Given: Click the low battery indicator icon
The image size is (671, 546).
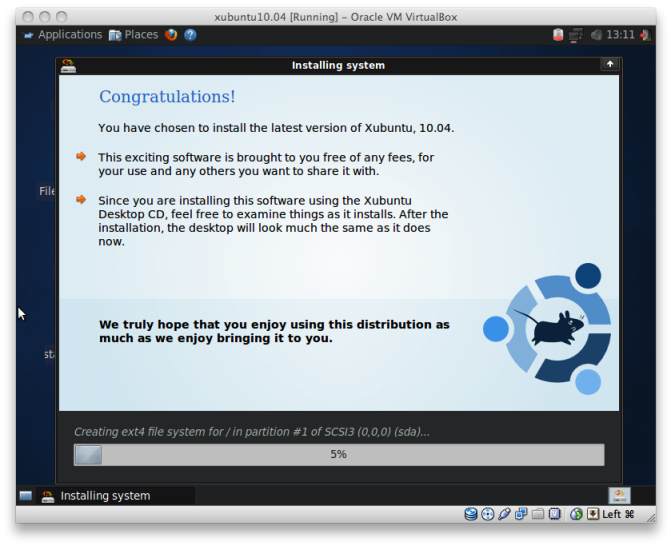Looking at the screenshot, I should point(558,35).
